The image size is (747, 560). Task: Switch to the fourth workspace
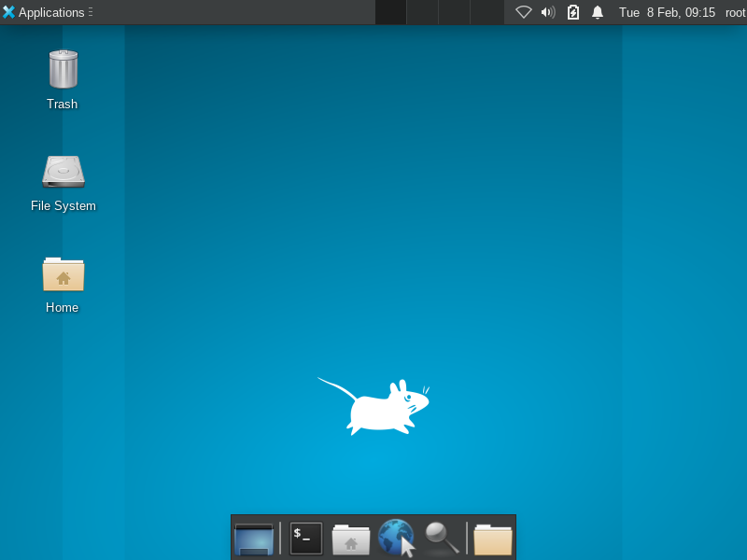(x=486, y=12)
